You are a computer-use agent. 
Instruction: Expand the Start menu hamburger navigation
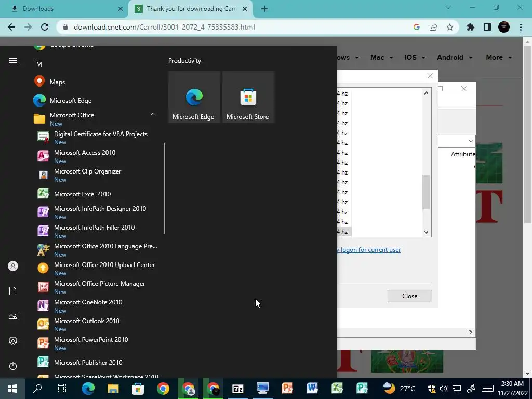13,61
